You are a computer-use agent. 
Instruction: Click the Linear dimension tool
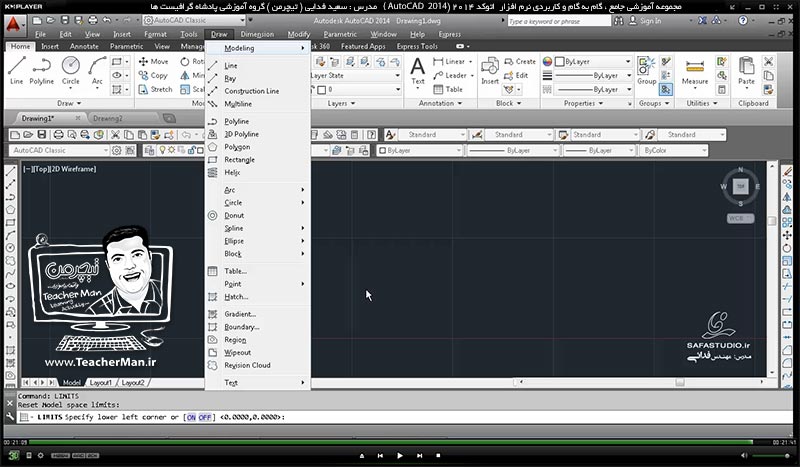point(449,61)
